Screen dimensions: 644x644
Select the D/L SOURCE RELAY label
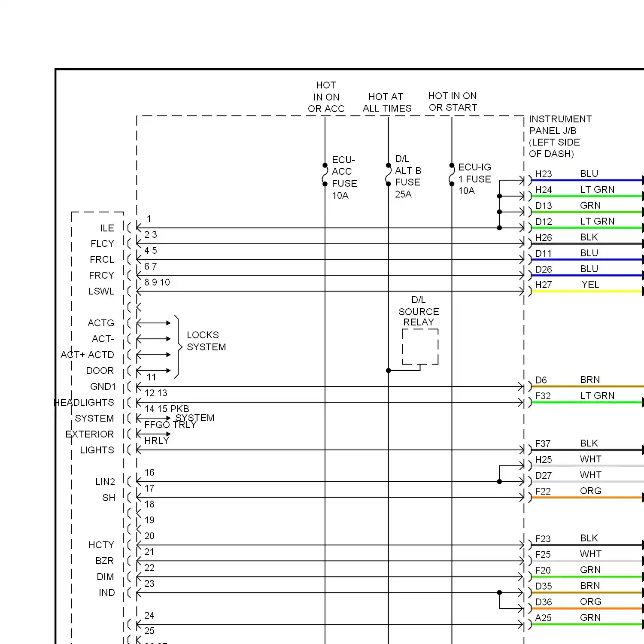click(x=419, y=311)
